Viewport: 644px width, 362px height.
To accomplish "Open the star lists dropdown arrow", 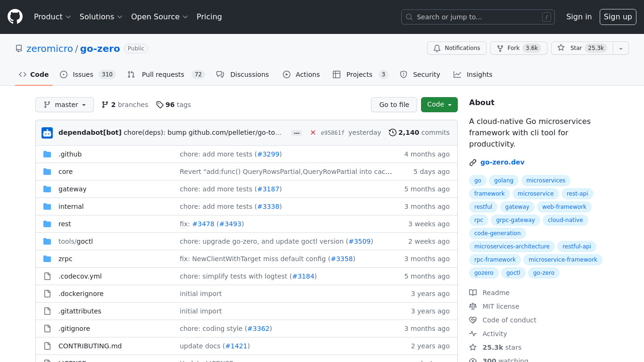I will (621, 48).
